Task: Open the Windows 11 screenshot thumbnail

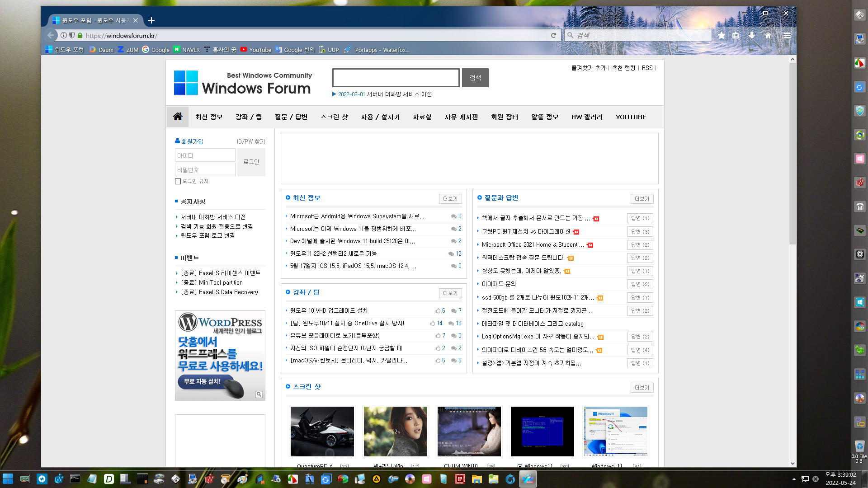Action: point(616,431)
